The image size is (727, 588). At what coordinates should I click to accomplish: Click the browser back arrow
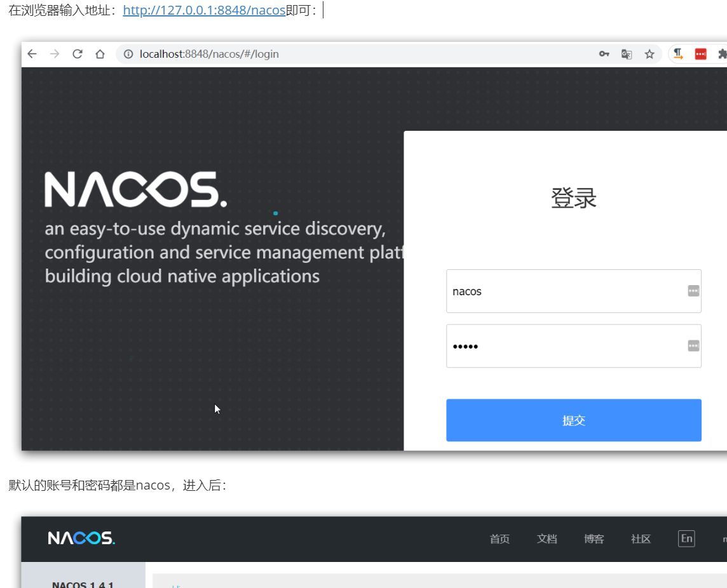tap(32, 54)
